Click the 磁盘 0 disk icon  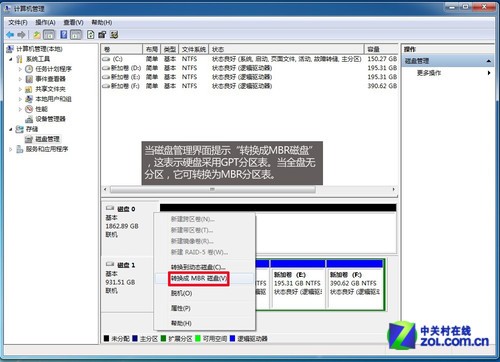pos(110,208)
